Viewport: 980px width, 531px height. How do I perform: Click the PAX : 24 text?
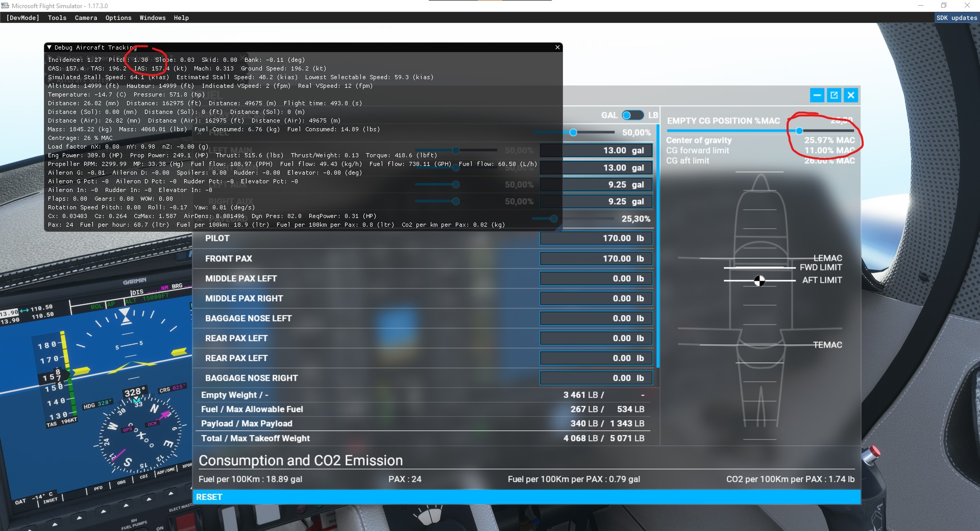405,479
